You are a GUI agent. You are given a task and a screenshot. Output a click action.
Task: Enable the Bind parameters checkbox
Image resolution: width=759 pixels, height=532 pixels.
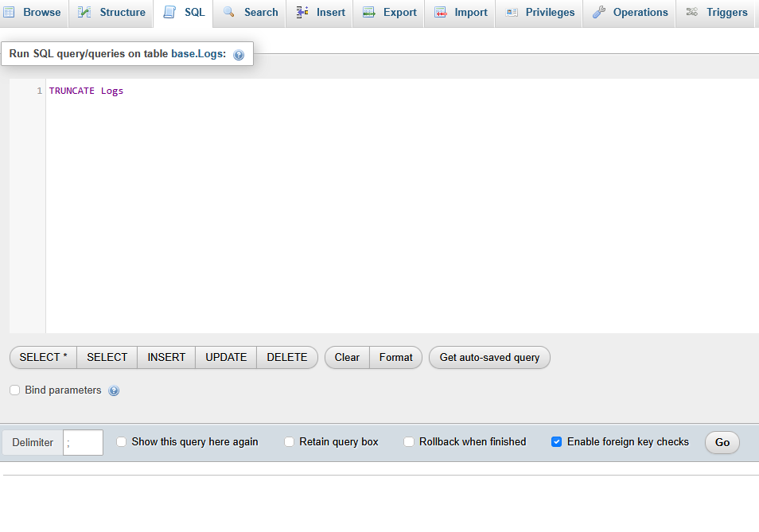pos(15,390)
